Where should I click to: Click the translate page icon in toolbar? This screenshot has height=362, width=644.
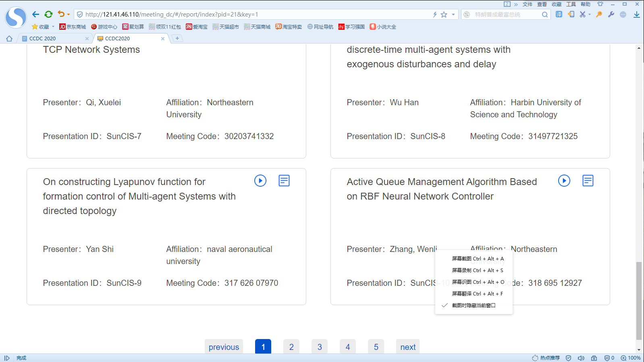coord(559,15)
